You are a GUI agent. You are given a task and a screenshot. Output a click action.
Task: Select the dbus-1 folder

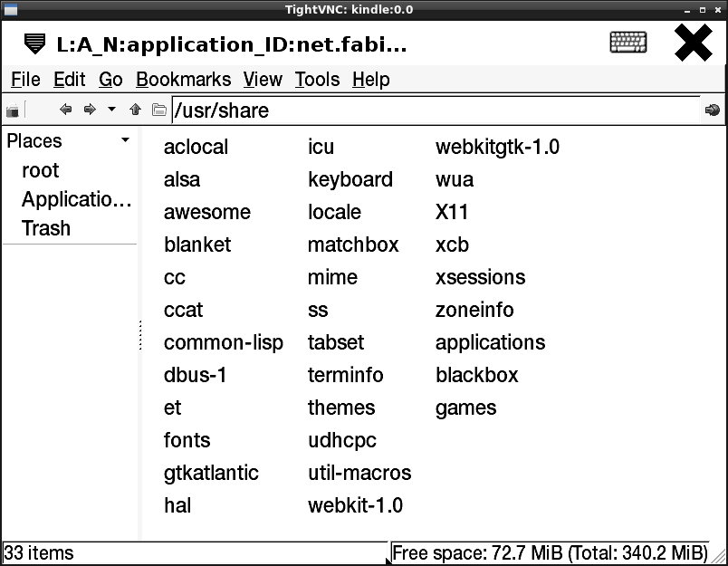click(195, 375)
